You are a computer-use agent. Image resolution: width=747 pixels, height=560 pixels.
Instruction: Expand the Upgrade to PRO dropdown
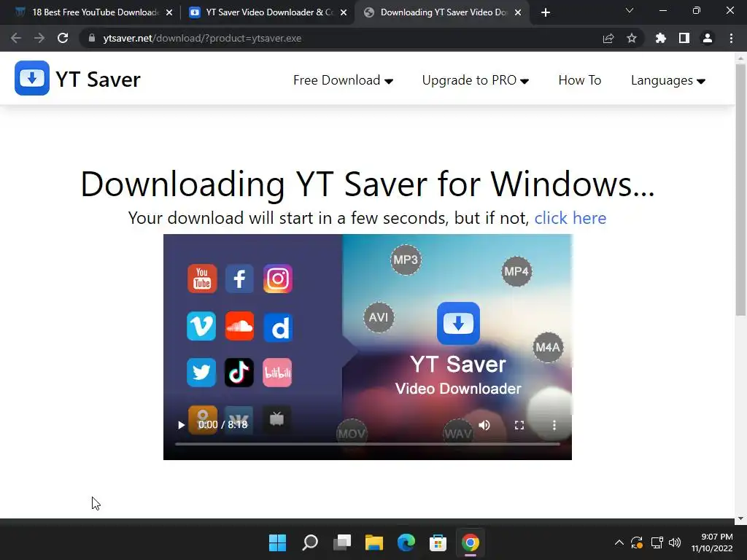476,80
